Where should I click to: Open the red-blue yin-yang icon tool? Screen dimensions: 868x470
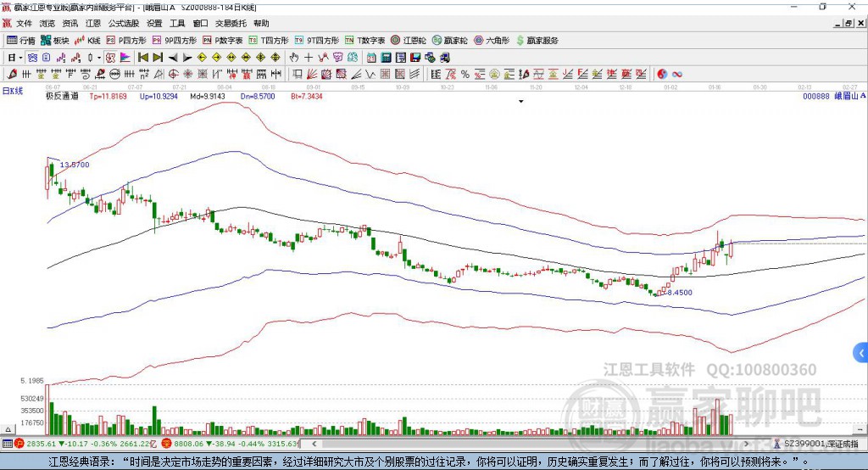[662, 75]
